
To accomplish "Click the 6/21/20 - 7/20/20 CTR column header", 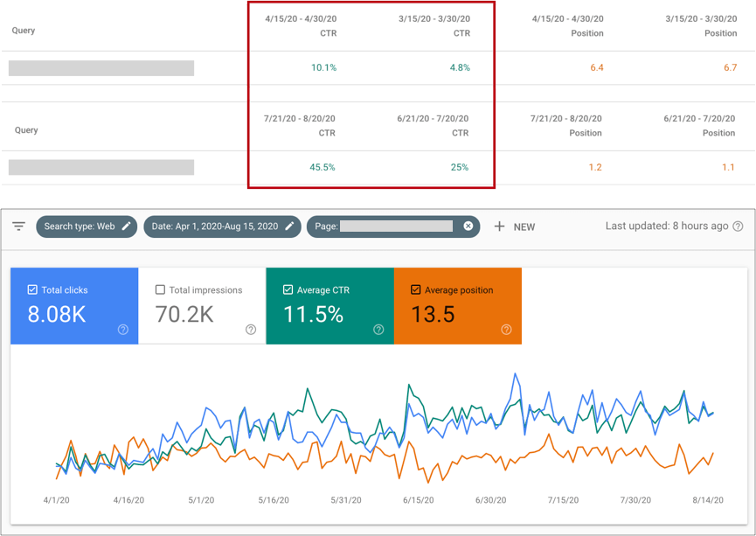I will click(433, 125).
